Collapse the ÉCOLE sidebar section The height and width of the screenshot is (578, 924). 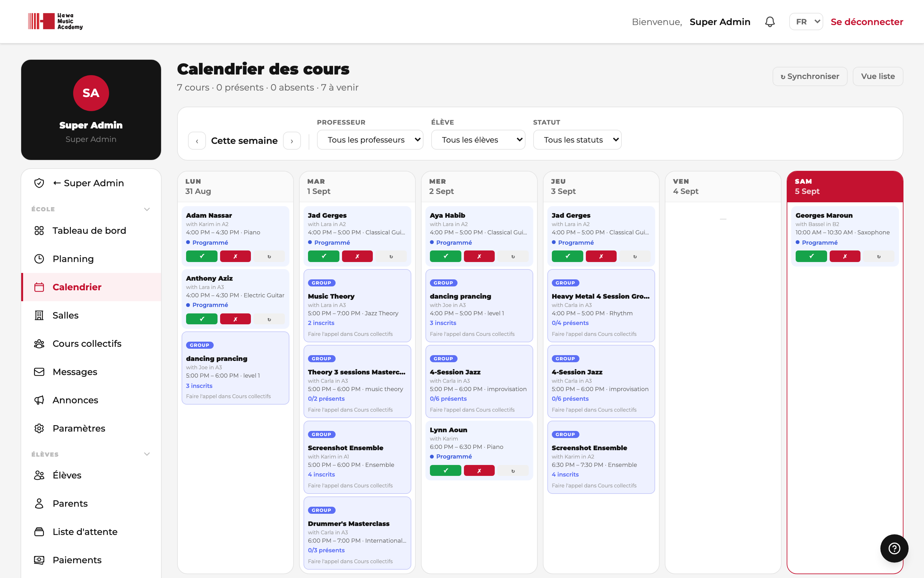coord(147,209)
